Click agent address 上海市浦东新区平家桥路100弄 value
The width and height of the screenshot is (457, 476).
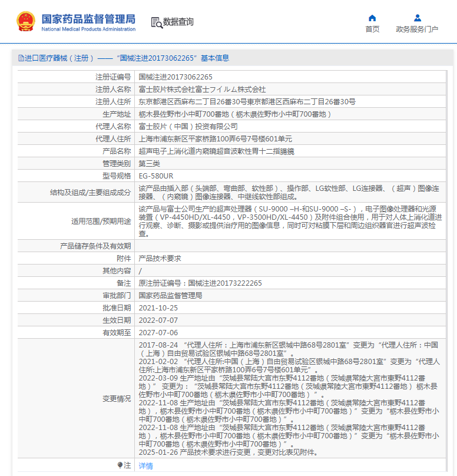point(215,139)
